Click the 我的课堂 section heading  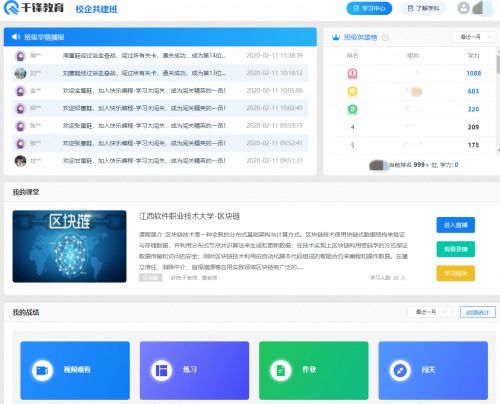coord(26,192)
